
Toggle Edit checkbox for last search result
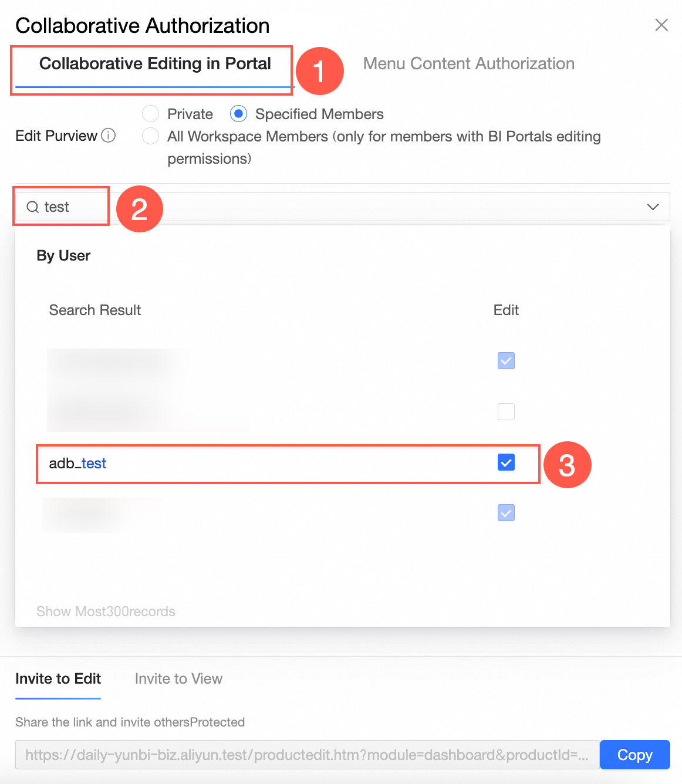point(506,513)
